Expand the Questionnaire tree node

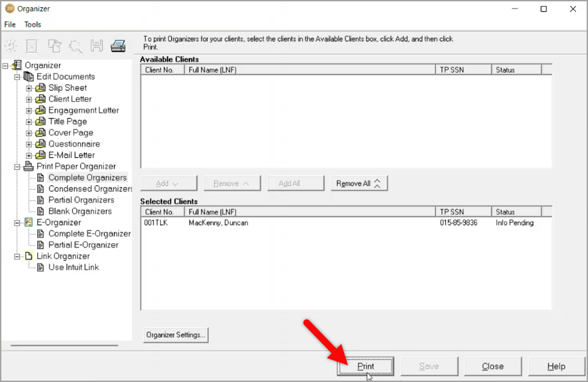pyautogui.click(x=29, y=144)
